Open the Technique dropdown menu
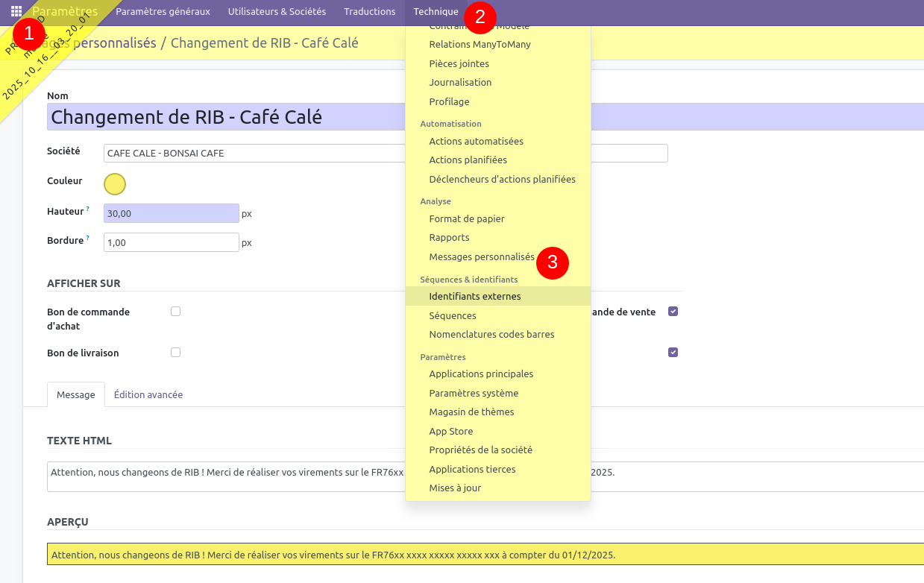This screenshot has height=583, width=924. pos(436,12)
